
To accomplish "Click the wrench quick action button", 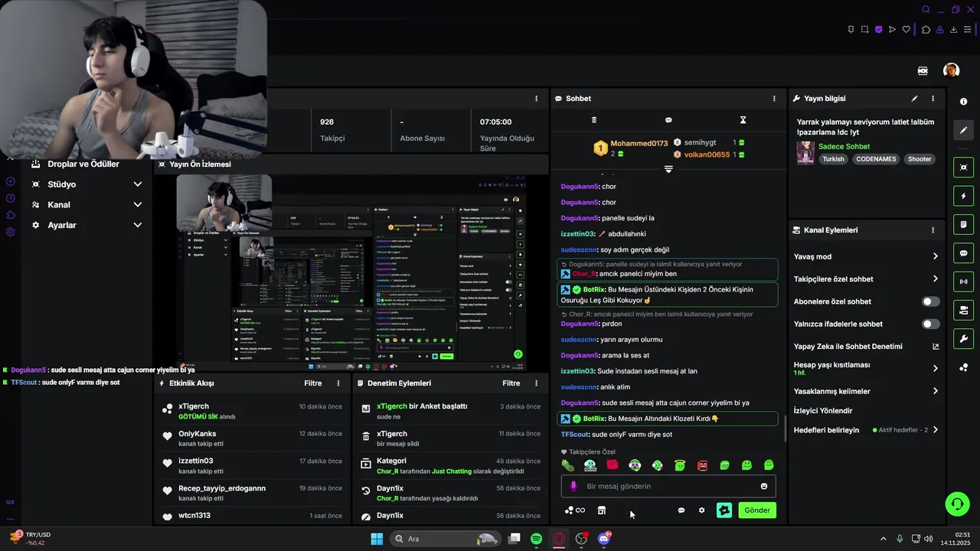I will [x=963, y=339].
